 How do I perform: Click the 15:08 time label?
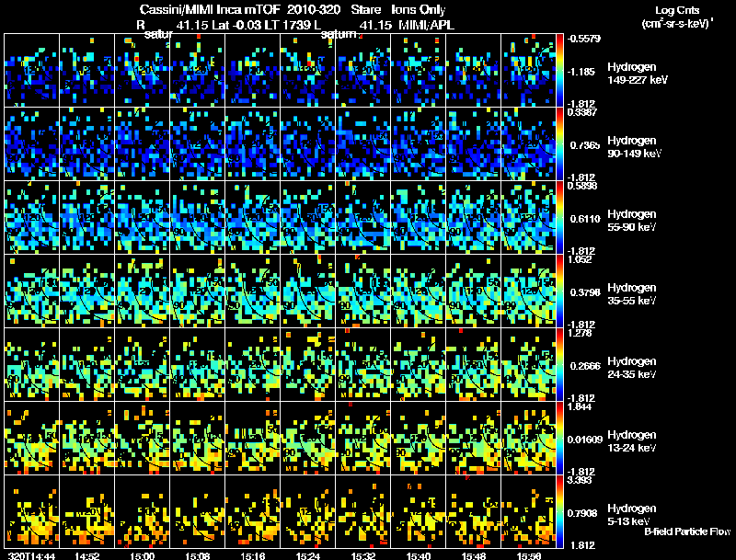[x=198, y=555]
